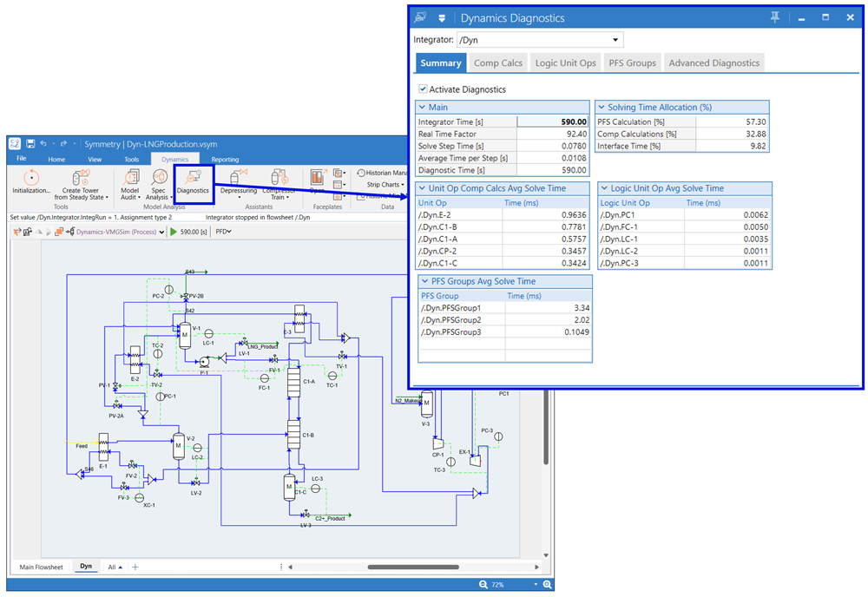Image resolution: width=868 pixels, height=597 pixels.
Task: Click the green integrator run button
Action: coord(174,232)
